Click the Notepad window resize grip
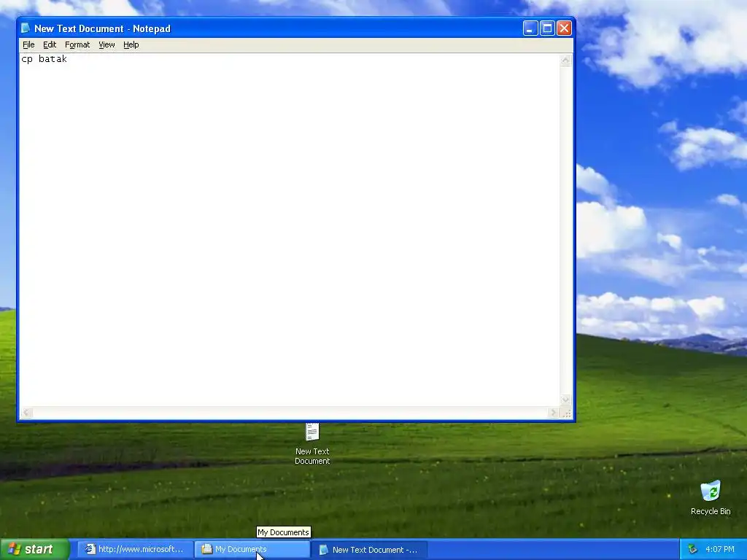The height and width of the screenshot is (560, 747). click(566, 413)
